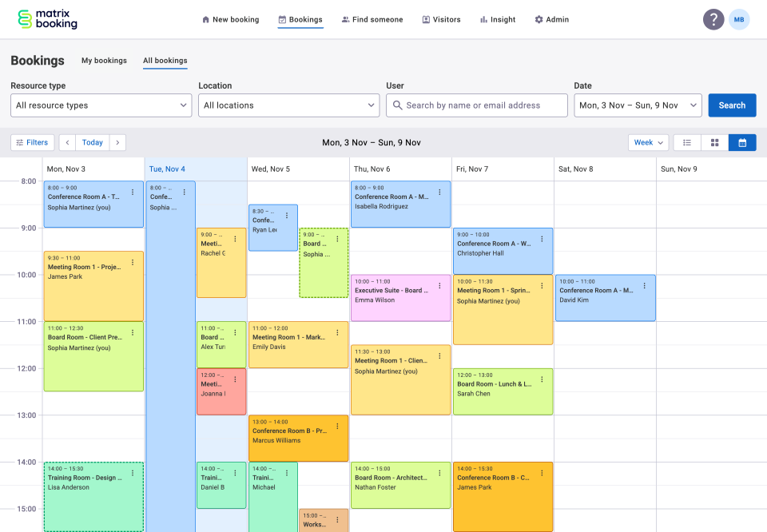Expand the Resource type dropdown
The image size is (767, 532).
[101, 105]
